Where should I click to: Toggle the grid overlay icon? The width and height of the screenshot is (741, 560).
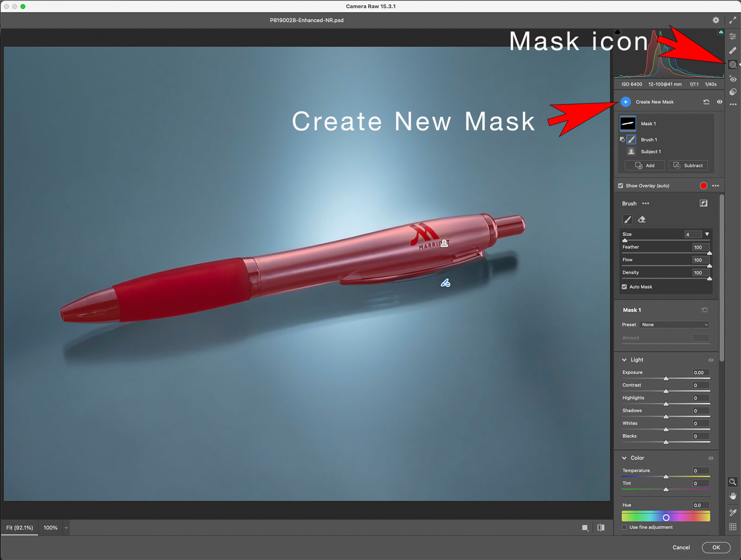click(x=733, y=527)
